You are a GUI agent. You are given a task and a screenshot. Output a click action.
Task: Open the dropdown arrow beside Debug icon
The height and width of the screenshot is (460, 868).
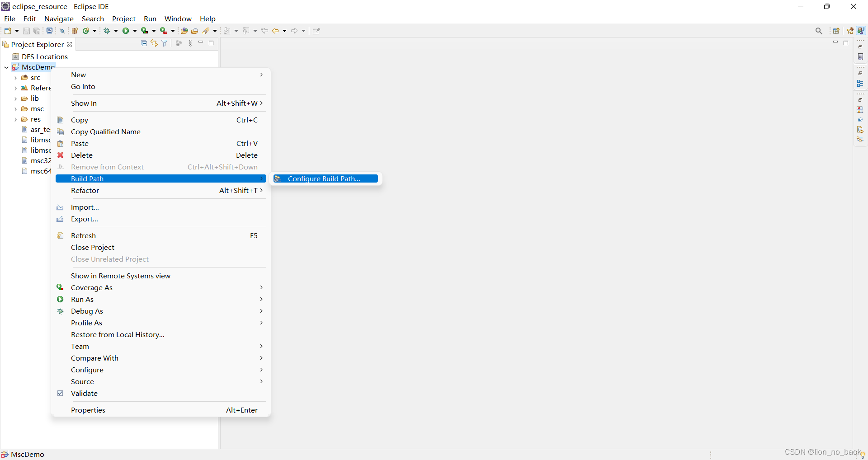pos(116,31)
